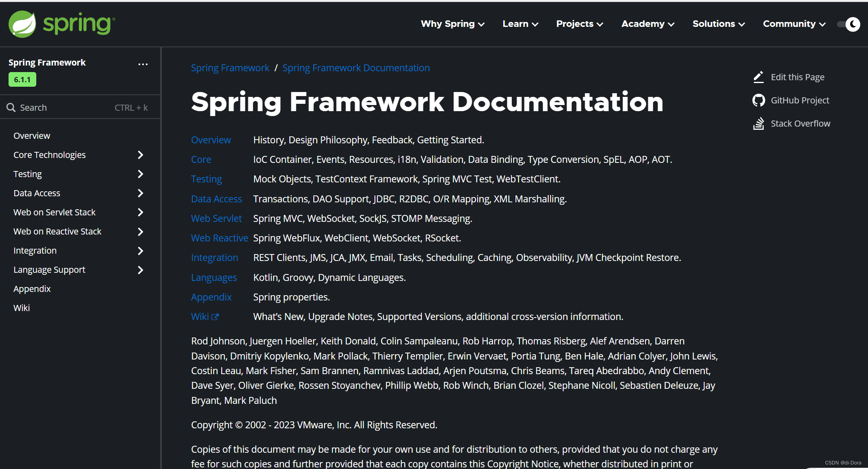
Task: Open the 6.1.1 version selector
Action: pos(22,79)
